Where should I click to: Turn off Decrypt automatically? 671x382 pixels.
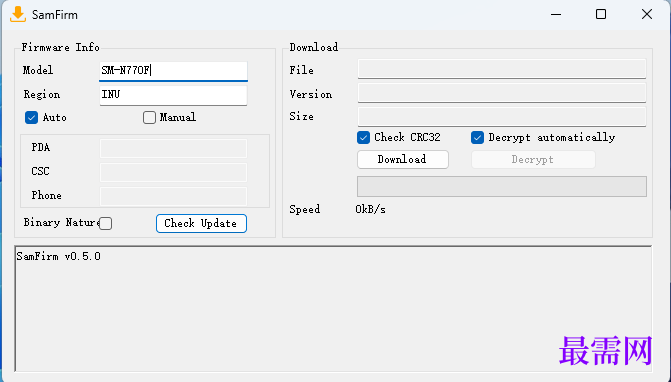click(x=477, y=137)
